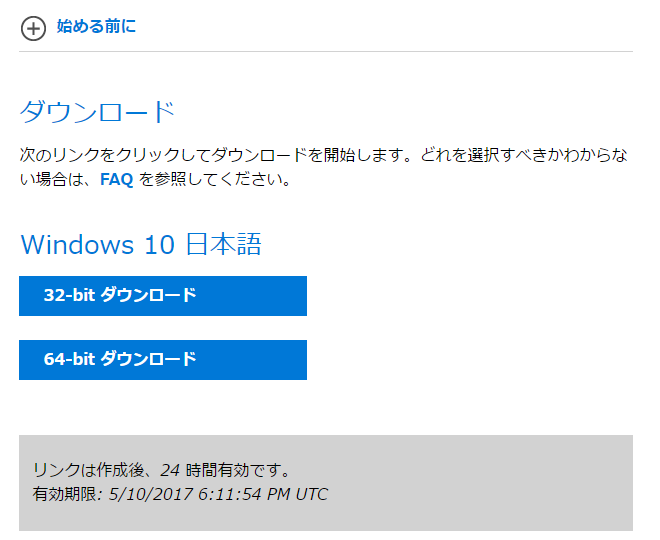Viewport: 660px width, 540px height.
Task: Expand the 始める前に section with plus icon
Action: 33,29
